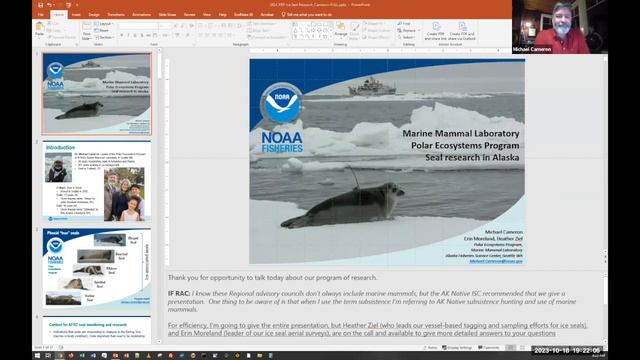Select slide 1 thumbnail with seal title
This screenshot has height=360, width=640.
tap(97, 93)
